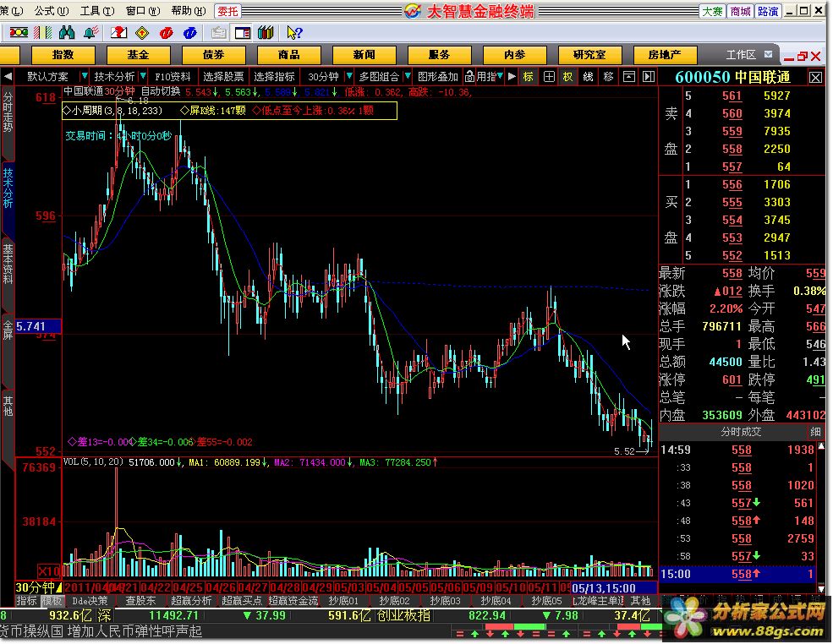Switch to the 分时走势 side tab
833x644 pixels.
pyautogui.click(x=8, y=112)
